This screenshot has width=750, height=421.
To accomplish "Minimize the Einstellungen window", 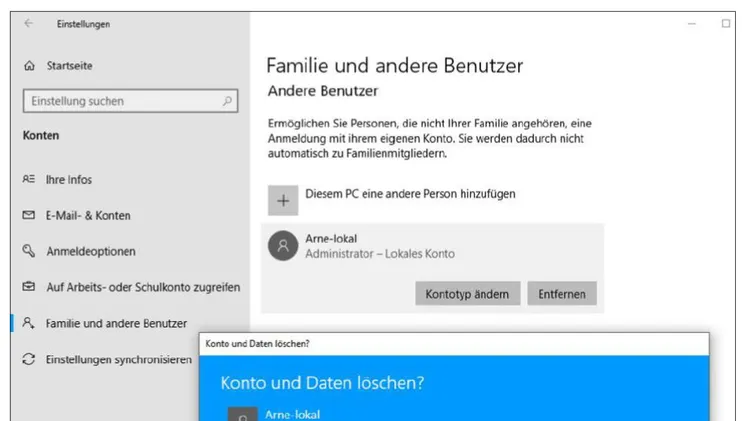I will point(692,23).
